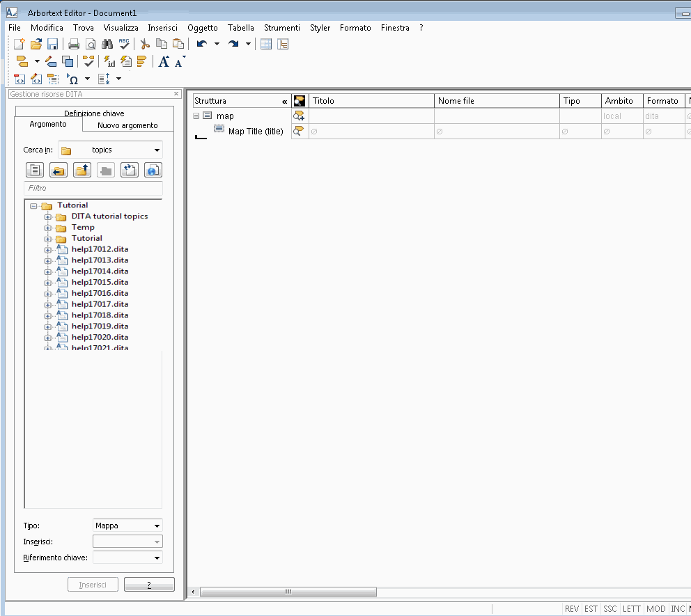Screen dimensions: 691x616
Task: Click the lightning document toolbar icon
Action: 126,61
